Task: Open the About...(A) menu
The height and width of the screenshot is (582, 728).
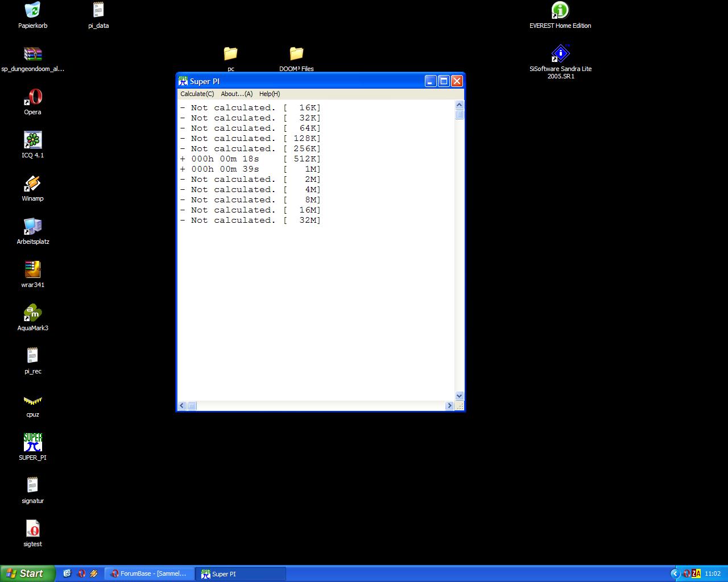Action: click(x=237, y=94)
